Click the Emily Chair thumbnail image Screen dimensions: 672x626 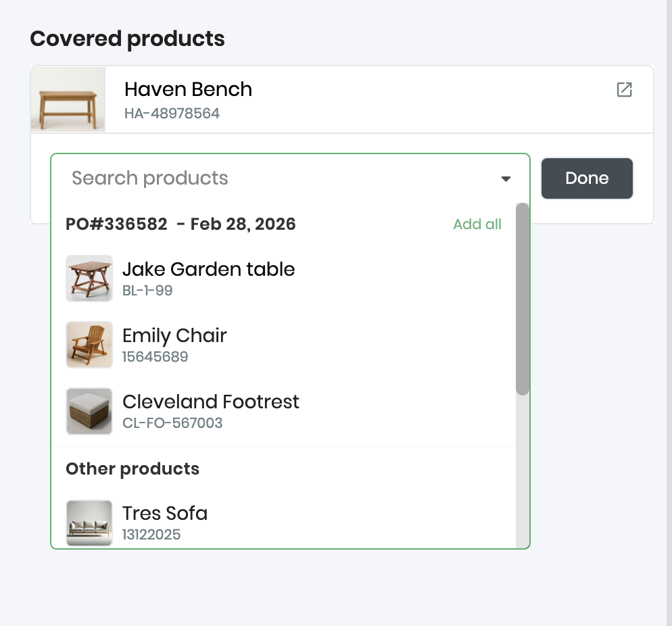(89, 345)
